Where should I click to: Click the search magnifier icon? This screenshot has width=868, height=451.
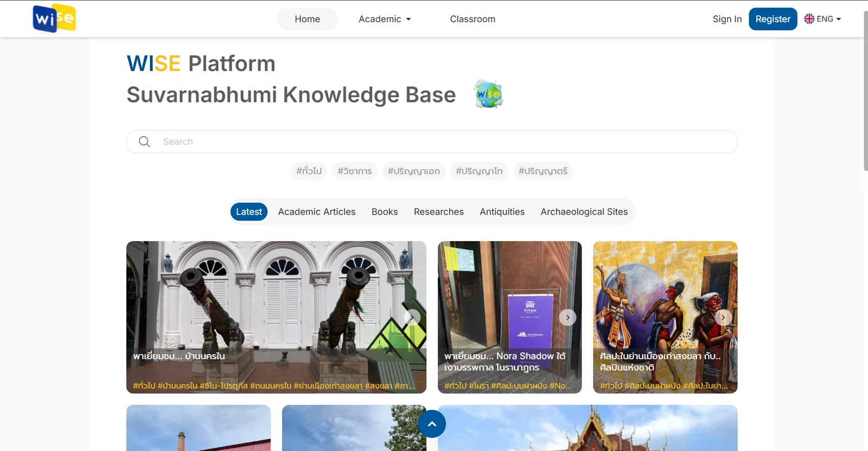tap(144, 141)
